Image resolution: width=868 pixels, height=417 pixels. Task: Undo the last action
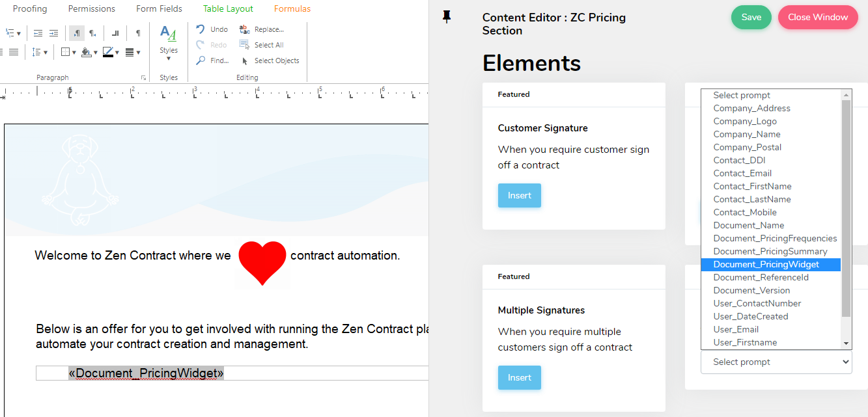[x=212, y=29]
